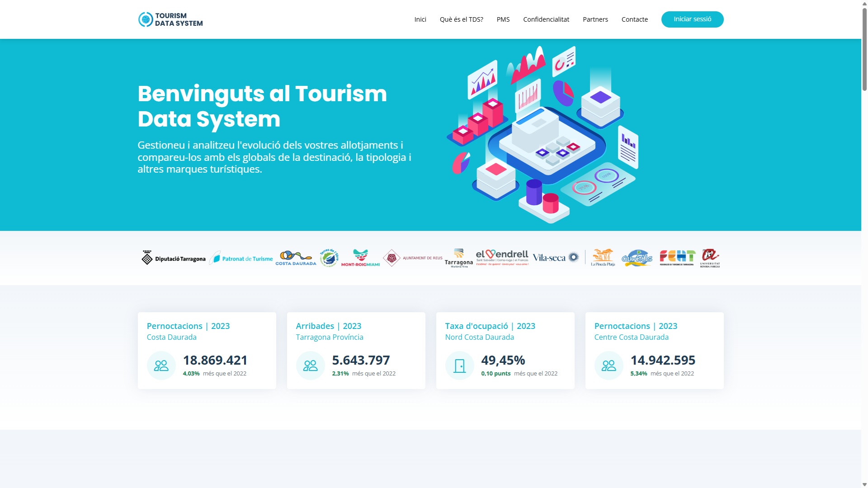Click the Tourism Data System logo

(x=170, y=19)
